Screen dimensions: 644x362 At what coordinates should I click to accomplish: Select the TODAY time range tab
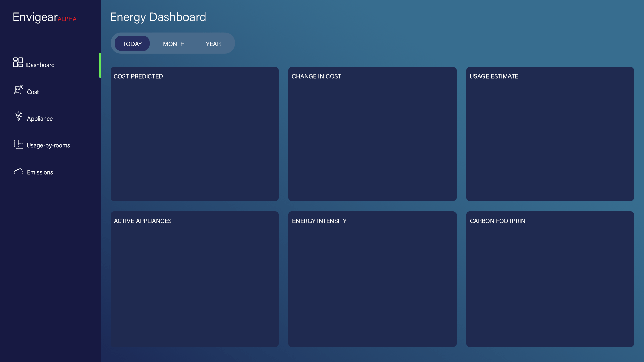[132, 43]
